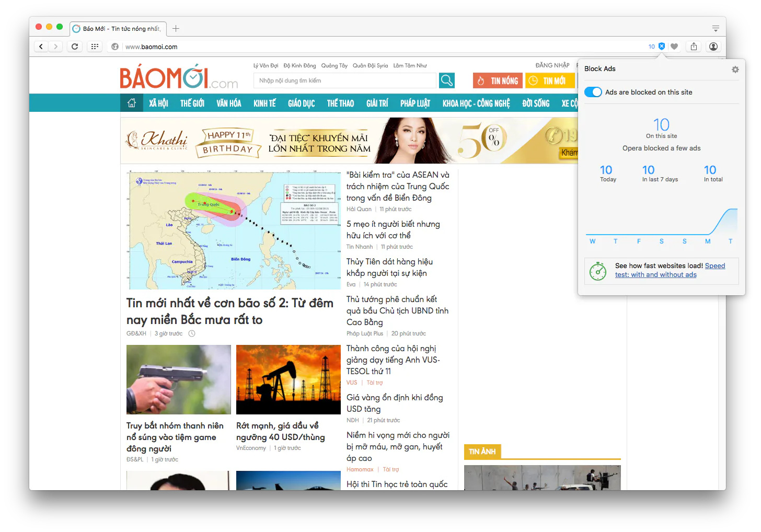Open the user account icon
Screen dimensions: 761x532
(713, 47)
